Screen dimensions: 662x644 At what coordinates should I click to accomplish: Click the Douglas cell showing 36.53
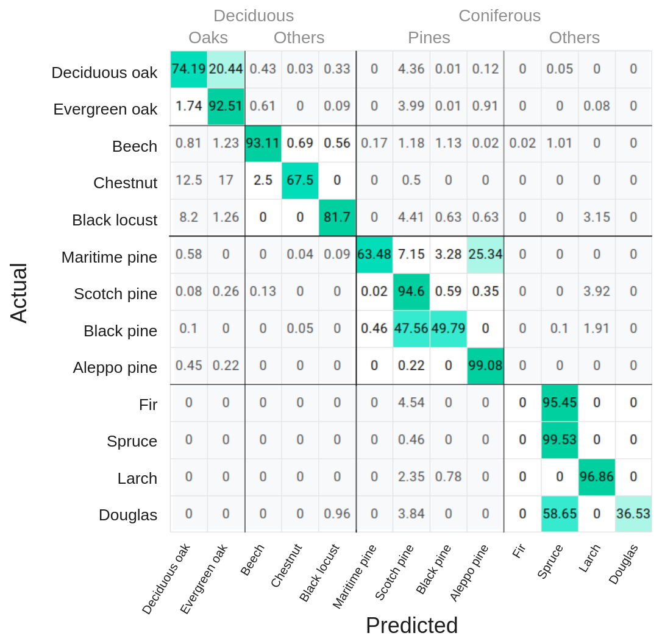coord(633,514)
